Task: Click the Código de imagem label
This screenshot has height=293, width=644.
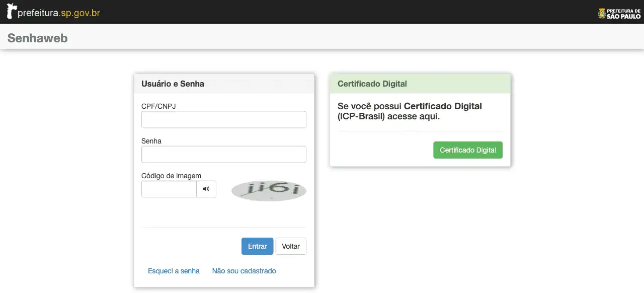Action: [171, 176]
